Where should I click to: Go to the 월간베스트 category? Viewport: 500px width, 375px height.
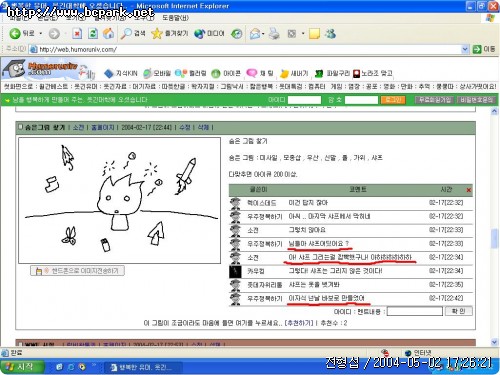click(53, 87)
